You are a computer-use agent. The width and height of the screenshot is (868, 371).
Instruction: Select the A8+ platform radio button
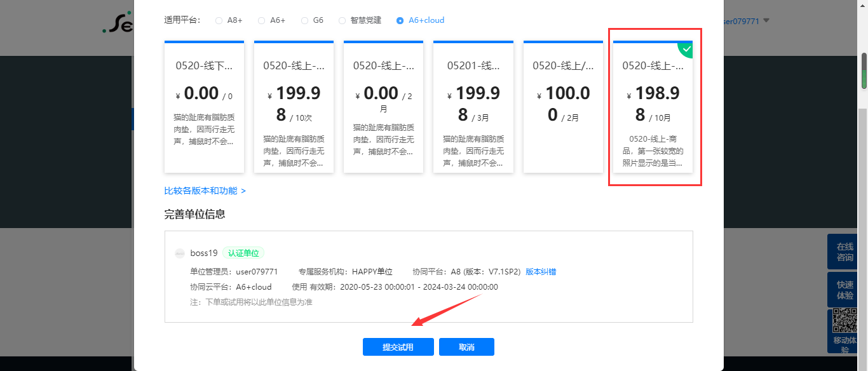[x=219, y=20]
